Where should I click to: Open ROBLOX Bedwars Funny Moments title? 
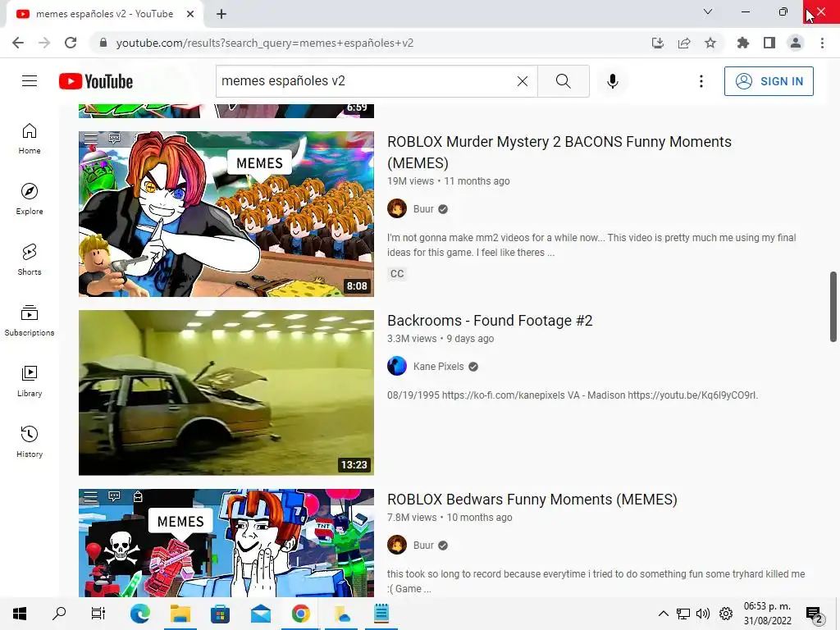coord(532,500)
